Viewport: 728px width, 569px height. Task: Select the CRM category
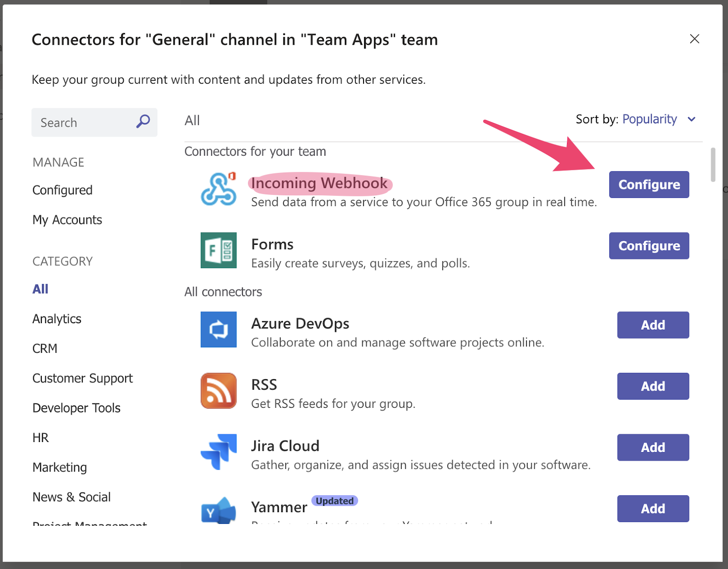[x=45, y=348]
